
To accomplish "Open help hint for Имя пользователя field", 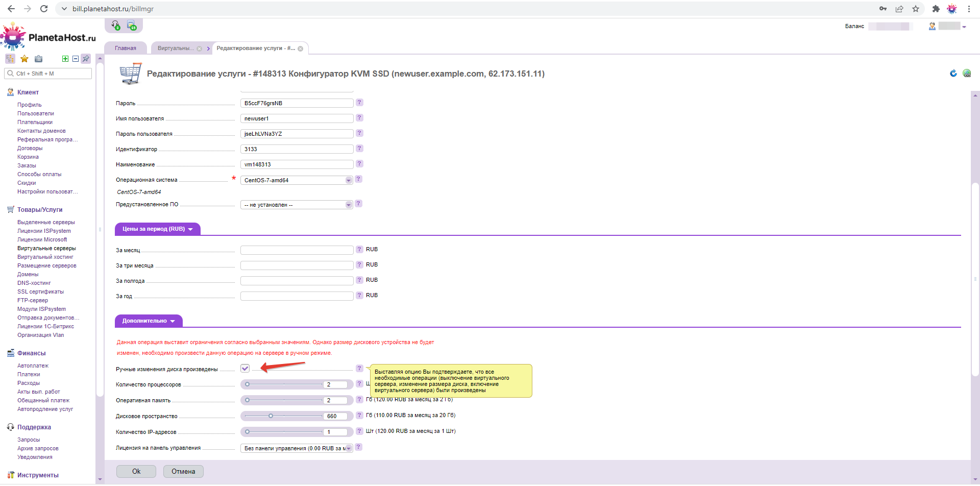I will [x=359, y=118].
